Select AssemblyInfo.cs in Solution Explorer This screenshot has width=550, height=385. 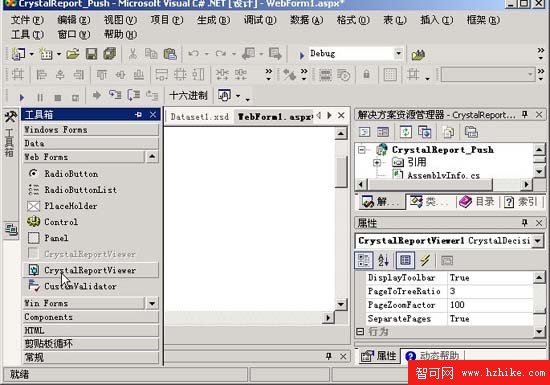443,175
